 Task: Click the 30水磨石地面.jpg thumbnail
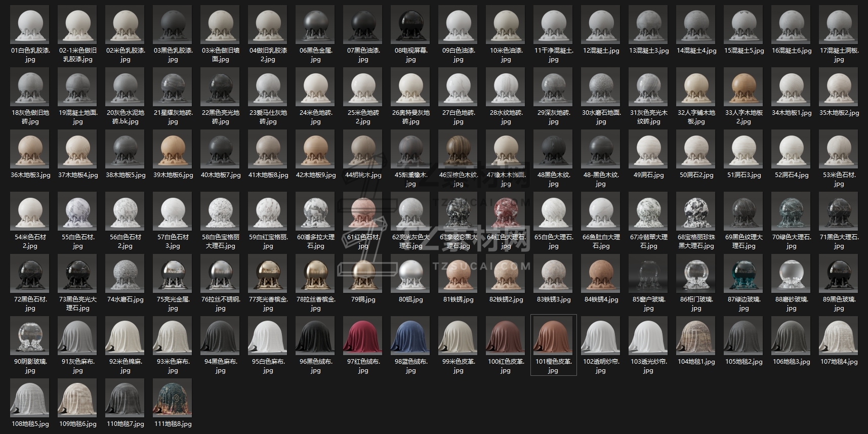click(x=601, y=87)
